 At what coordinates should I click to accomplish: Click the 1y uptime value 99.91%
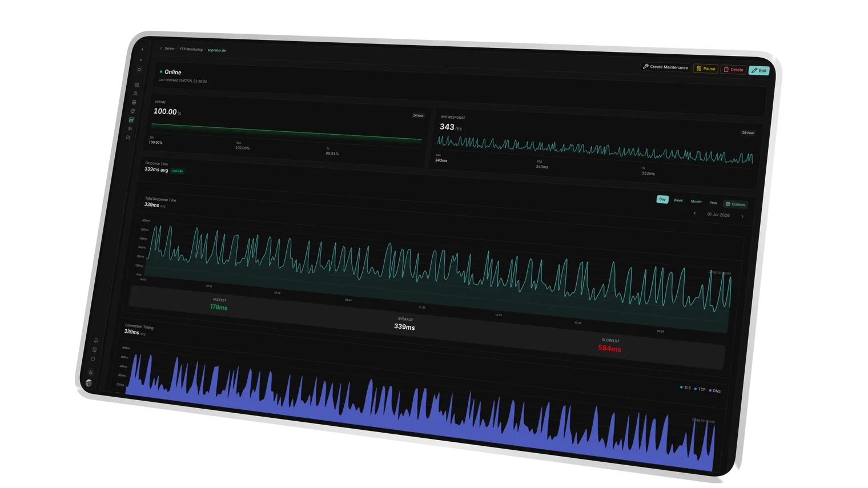[x=332, y=154]
